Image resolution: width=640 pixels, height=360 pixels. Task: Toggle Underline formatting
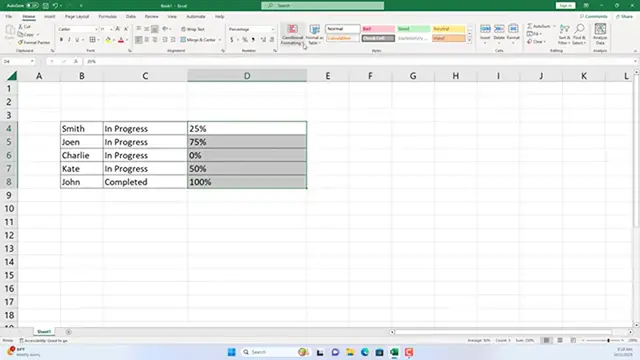tap(77, 40)
